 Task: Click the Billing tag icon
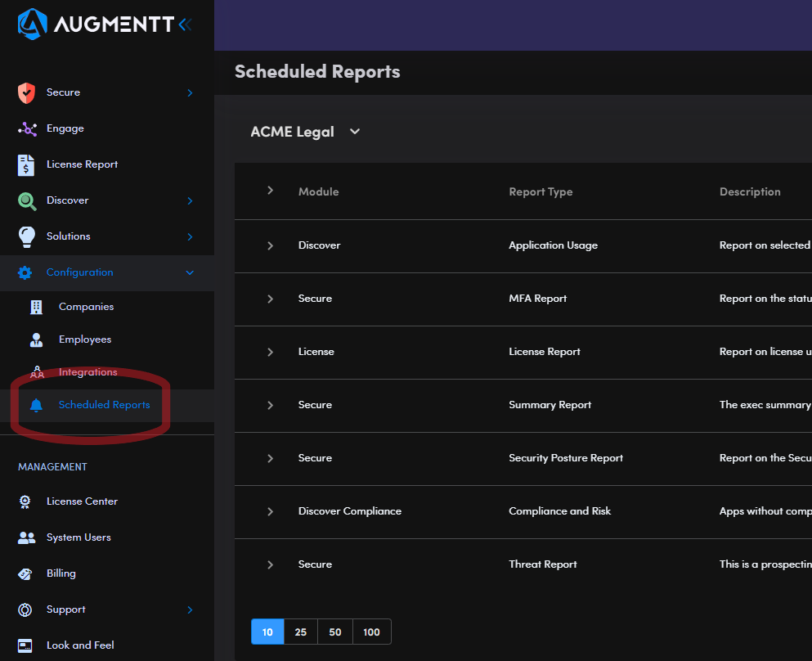click(27, 573)
